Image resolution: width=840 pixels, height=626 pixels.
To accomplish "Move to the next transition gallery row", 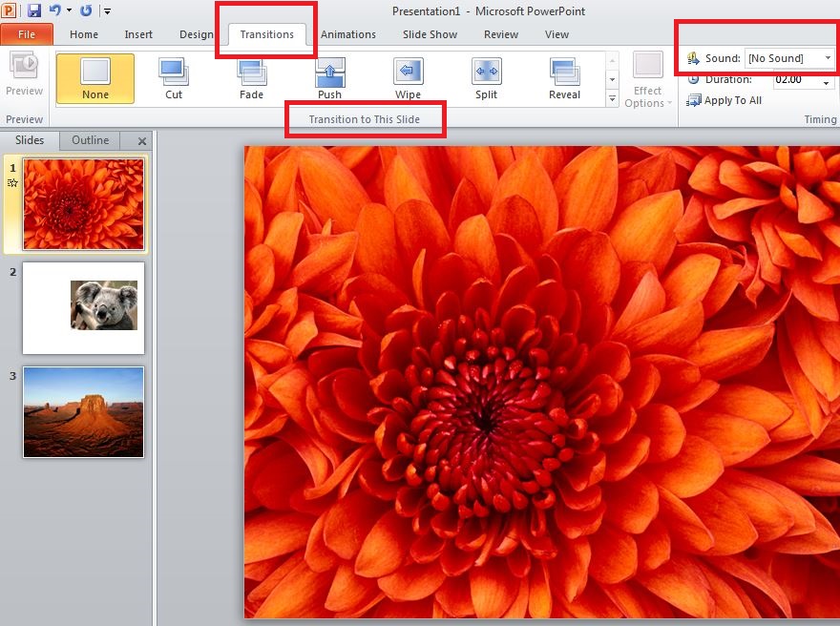I will click(612, 80).
